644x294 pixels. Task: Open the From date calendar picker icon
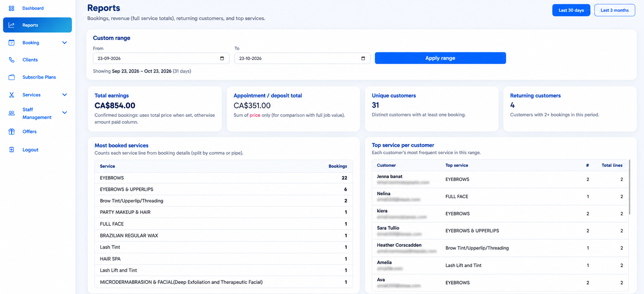pos(222,58)
